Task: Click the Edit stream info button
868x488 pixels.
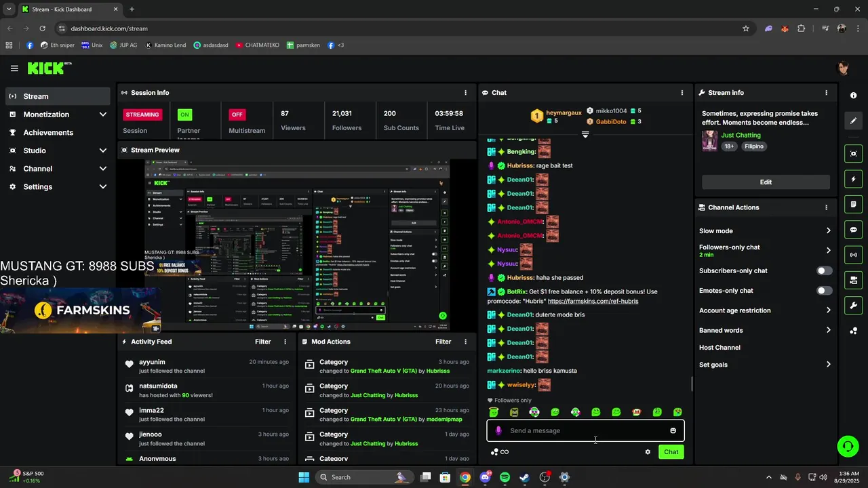Action: coord(766,182)
